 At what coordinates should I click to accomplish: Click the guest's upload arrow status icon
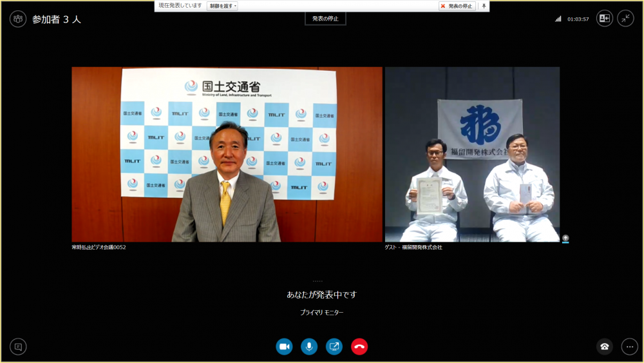(565, 238)
